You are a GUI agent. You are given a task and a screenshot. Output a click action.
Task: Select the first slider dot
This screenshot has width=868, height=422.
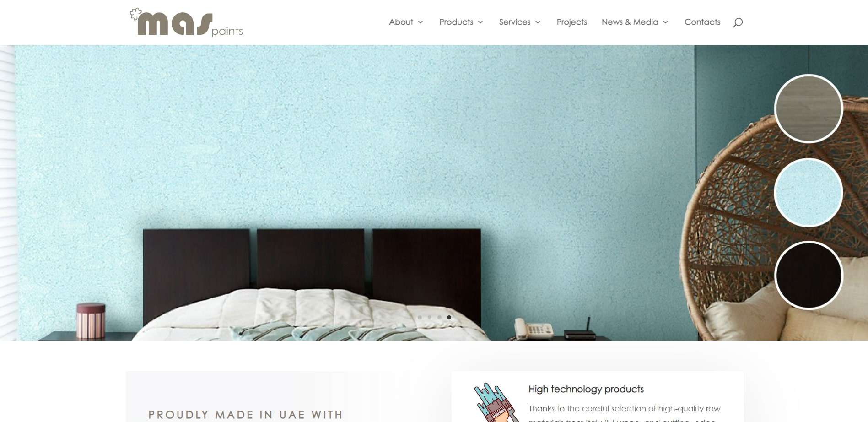[420, 317]
